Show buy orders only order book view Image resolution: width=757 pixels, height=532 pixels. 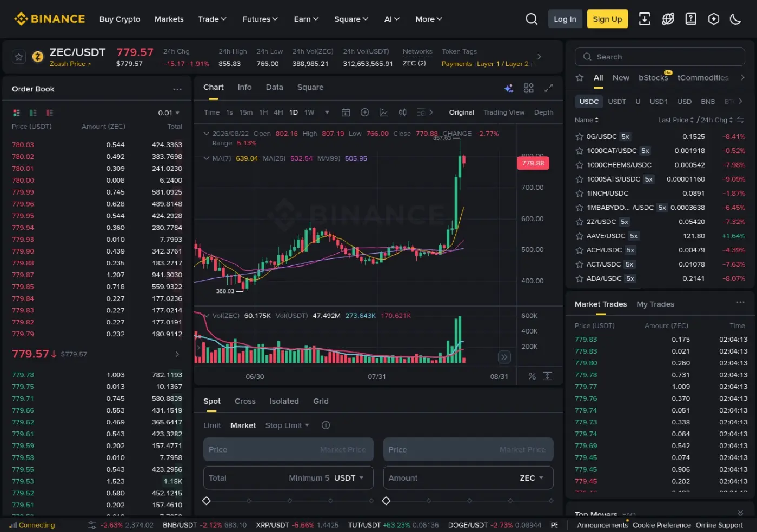pos(33,112)
